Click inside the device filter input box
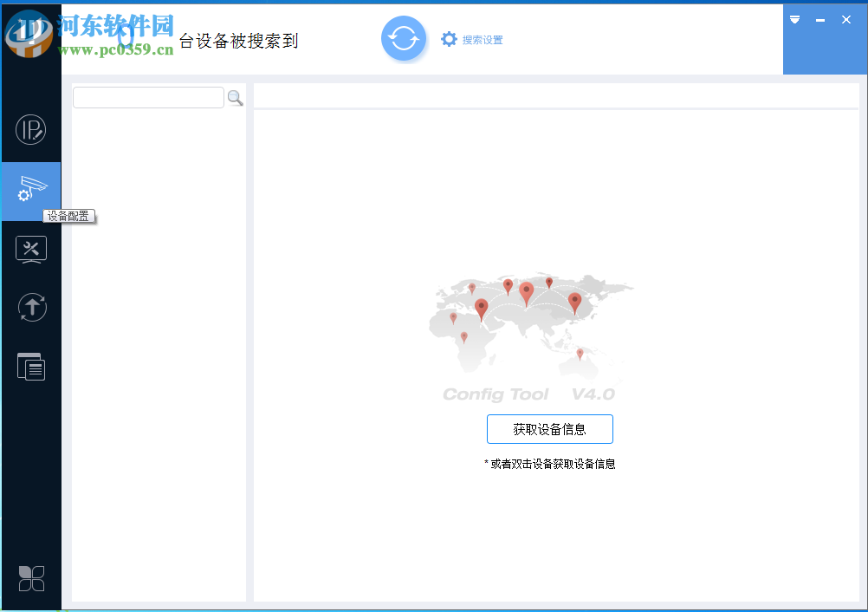The height and width of the screenshot is (612, 868). point(147,97)
